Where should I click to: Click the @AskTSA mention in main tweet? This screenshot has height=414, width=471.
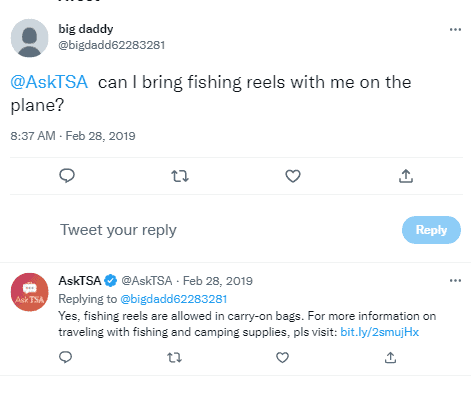pos(49,82)
